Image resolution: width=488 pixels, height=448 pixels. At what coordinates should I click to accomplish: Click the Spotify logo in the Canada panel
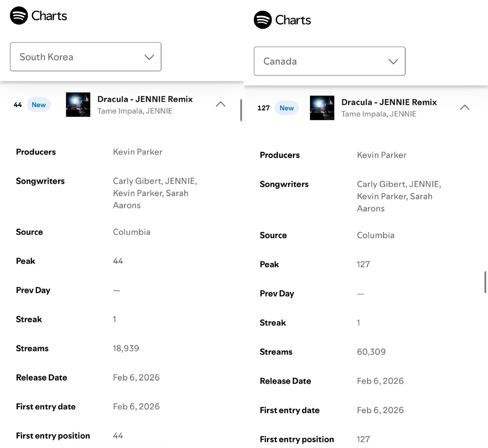pos(263,20)
